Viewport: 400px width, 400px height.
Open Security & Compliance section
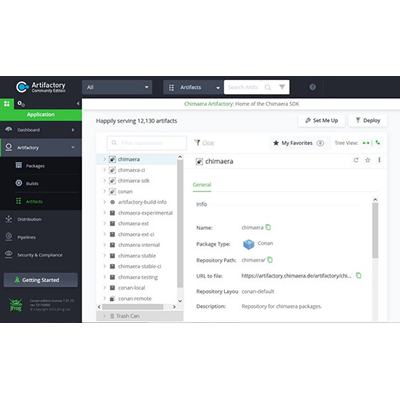(x=40, y=255)
